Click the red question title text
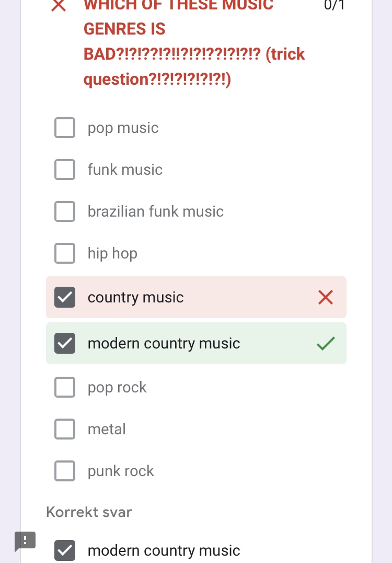Image resolution: width=392 pixels, height=563 pixels. (x=194, y=42)
